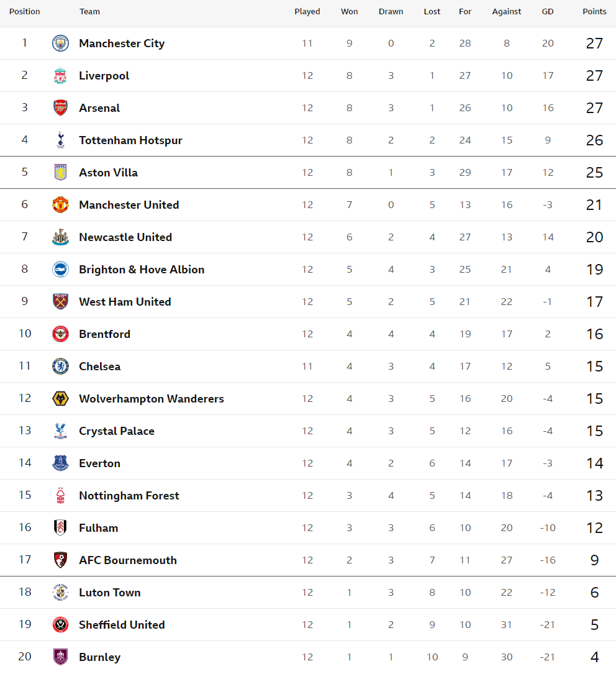Click the Newcastle United crest
616x679 pixels.
pos(60,237)
